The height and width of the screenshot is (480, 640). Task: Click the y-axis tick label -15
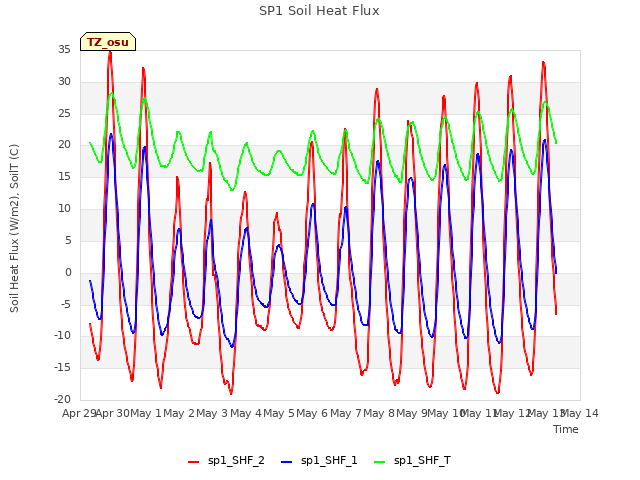click(x=62, y=367)
